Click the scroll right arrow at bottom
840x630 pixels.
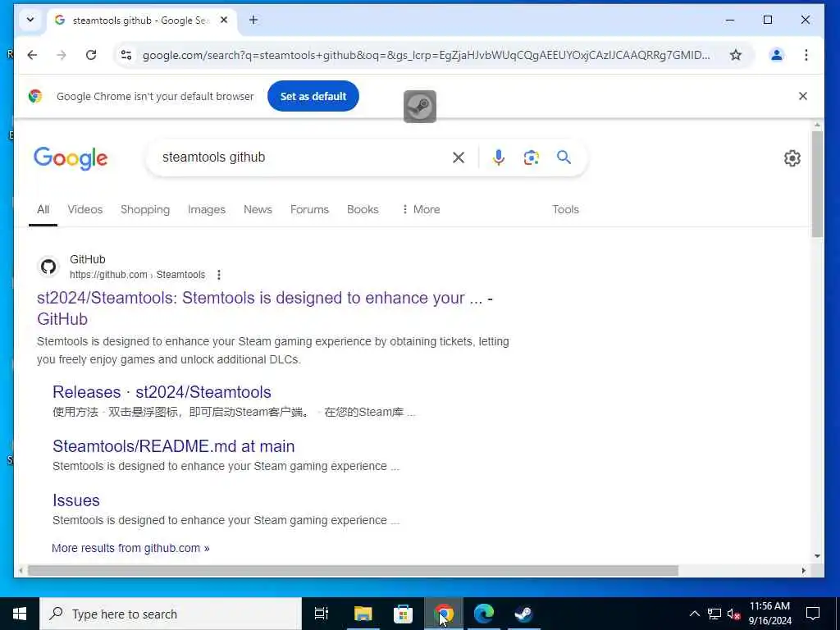point(803,571)
